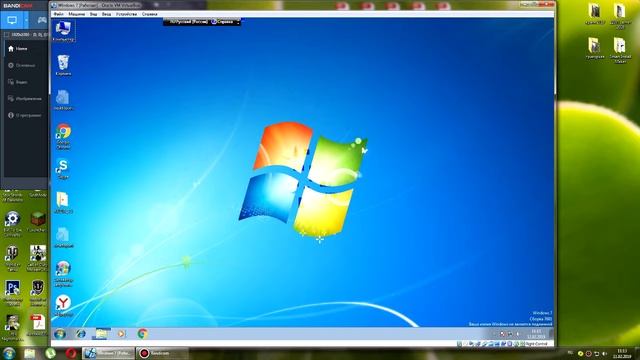This screenshot has width=640, height=360.
Task: Open the Вид menu in VirtualBox
Action: pos(93,14)
